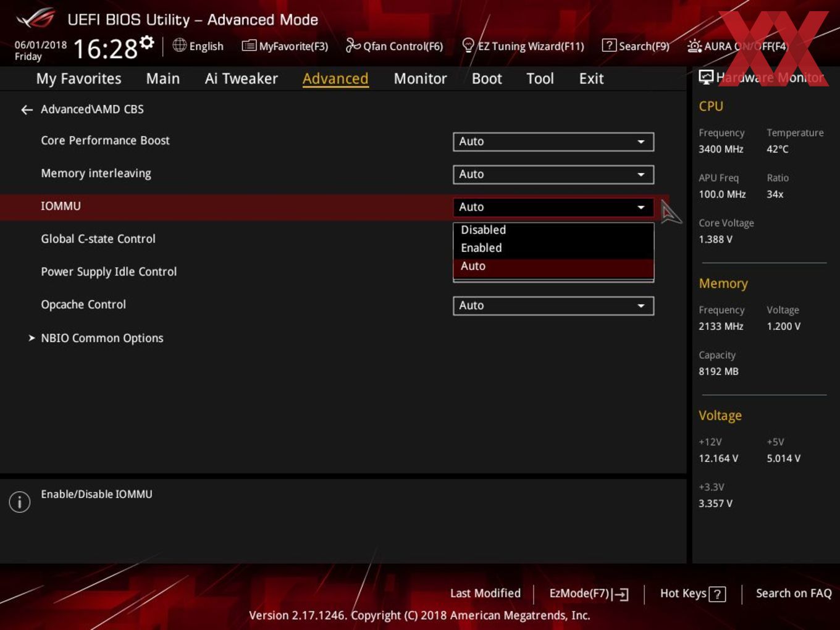Click the globe language icon

pos(179,45)
